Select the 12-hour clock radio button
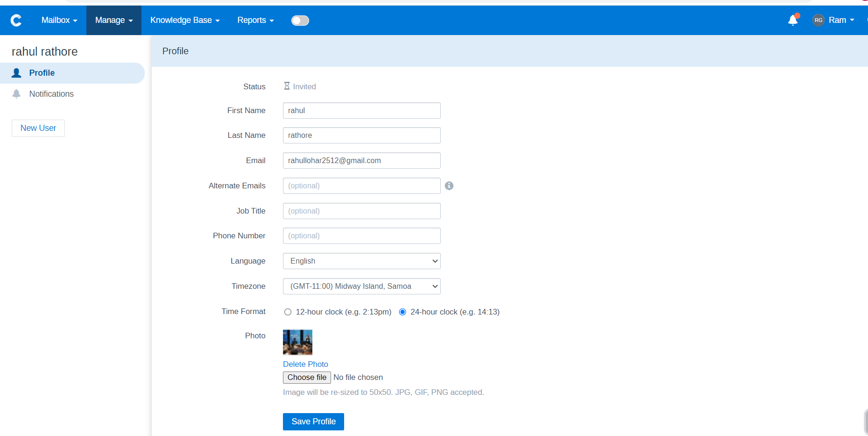The height and width of the screenshot is (436, 868). pos(288,312)
